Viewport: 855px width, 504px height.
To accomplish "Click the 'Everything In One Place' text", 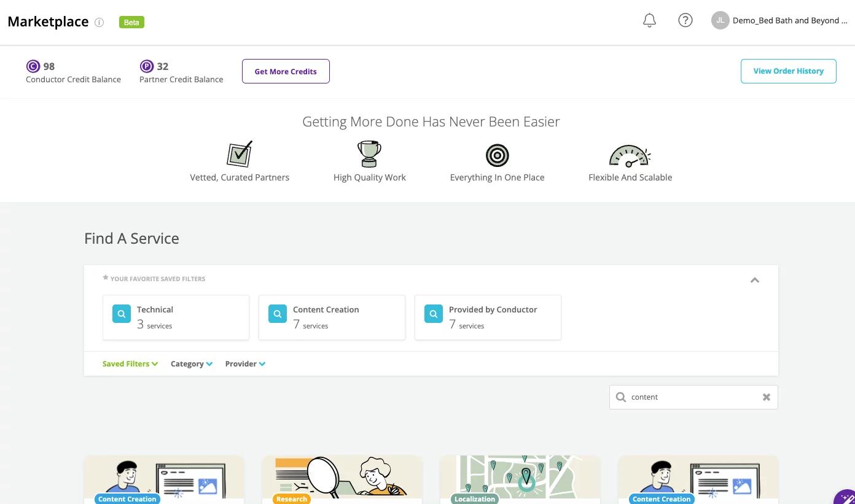I will [497, 177].
